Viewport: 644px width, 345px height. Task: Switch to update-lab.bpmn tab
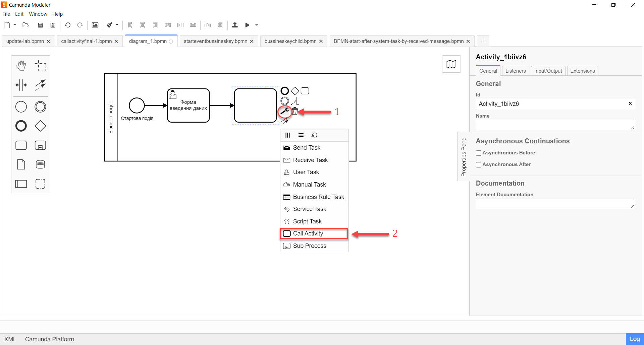pos(25,41)
